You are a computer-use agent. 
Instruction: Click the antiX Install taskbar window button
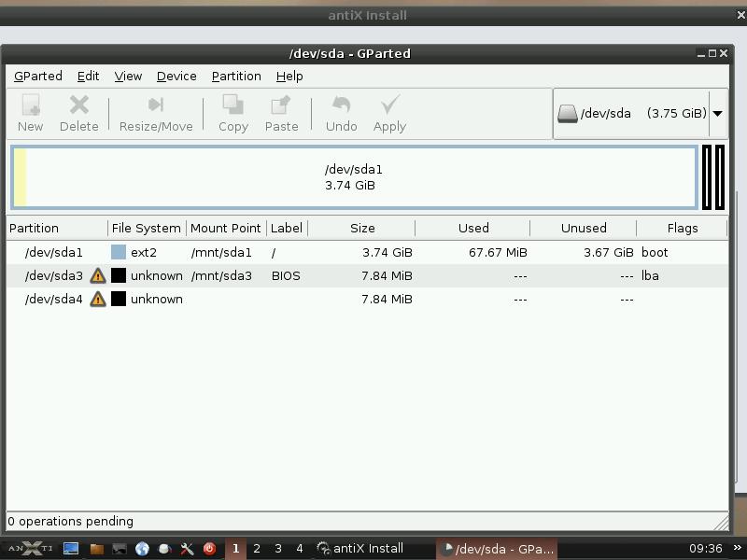(x=360, y=549)
